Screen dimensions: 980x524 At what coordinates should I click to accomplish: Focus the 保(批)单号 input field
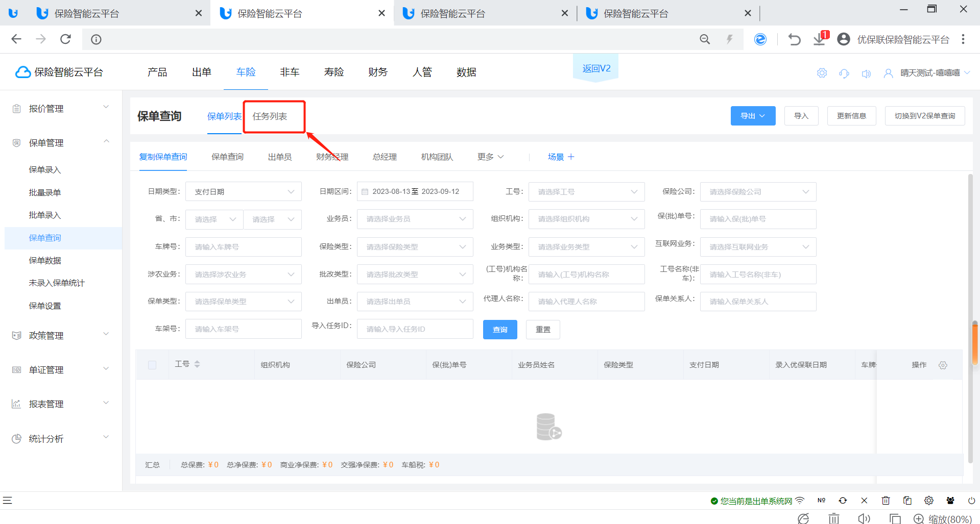pos(758,219)
